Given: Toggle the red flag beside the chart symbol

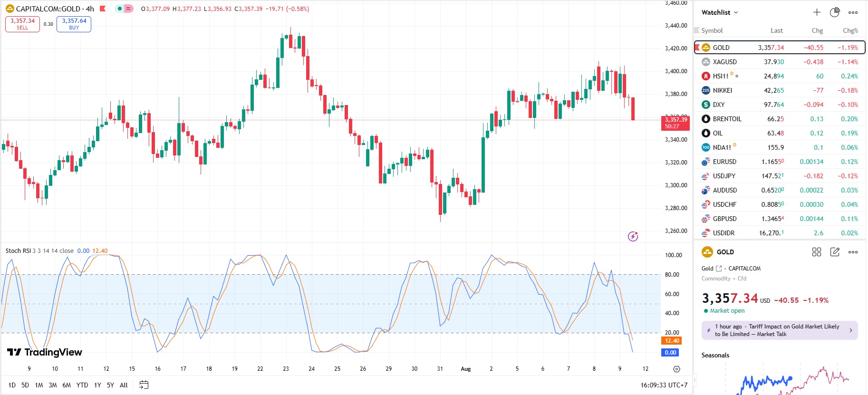Looking at the screenshot, I should [x=103, y=9].
